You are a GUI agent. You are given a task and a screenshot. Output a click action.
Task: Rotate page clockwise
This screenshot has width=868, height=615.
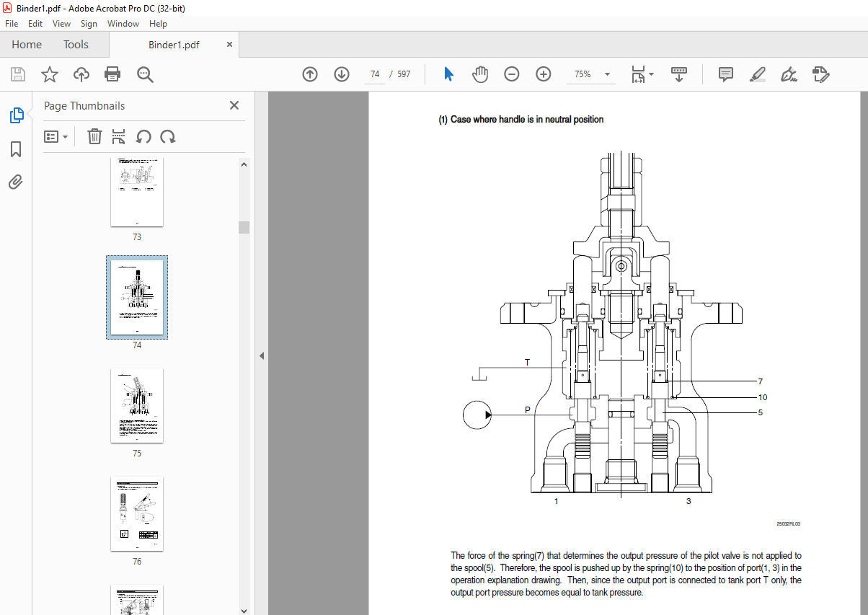point(168,136)
